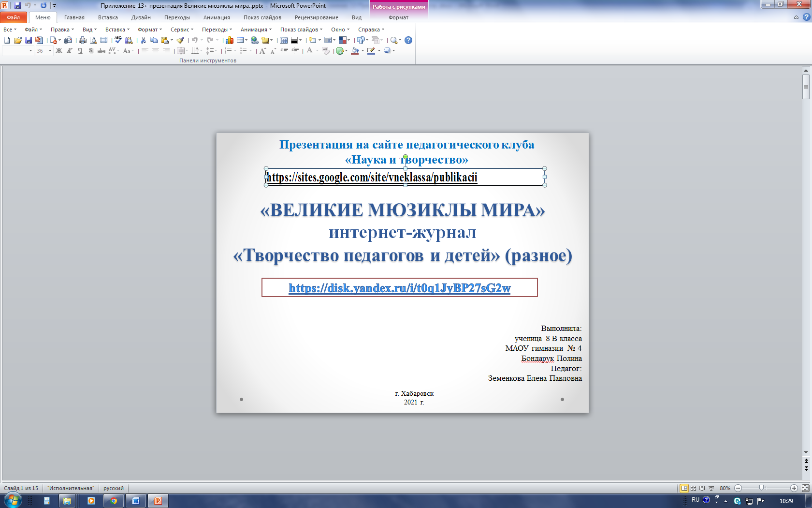Expand the shapes arrange dropdown
Screen dimensions: 812x508
367,40
